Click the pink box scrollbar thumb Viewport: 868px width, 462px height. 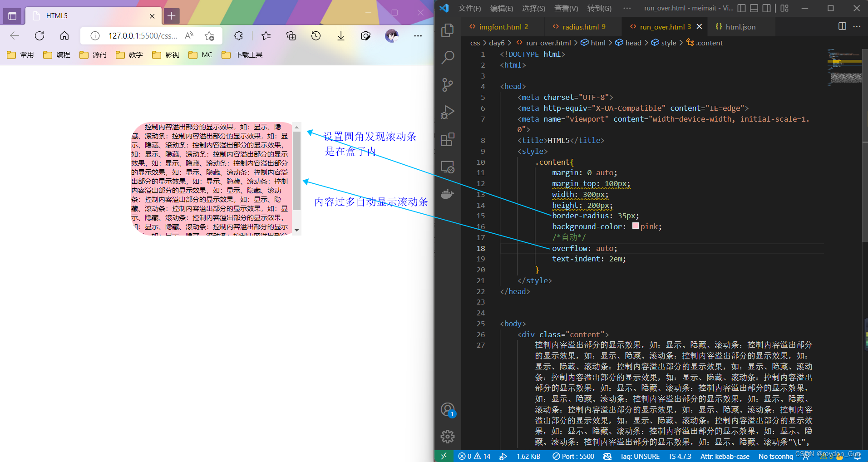(x=297, y=171)
